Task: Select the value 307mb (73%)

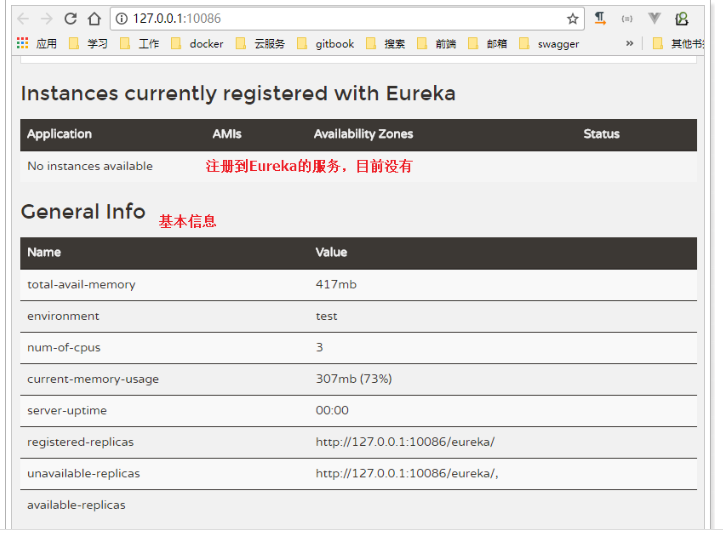Action: pos(354,379)
